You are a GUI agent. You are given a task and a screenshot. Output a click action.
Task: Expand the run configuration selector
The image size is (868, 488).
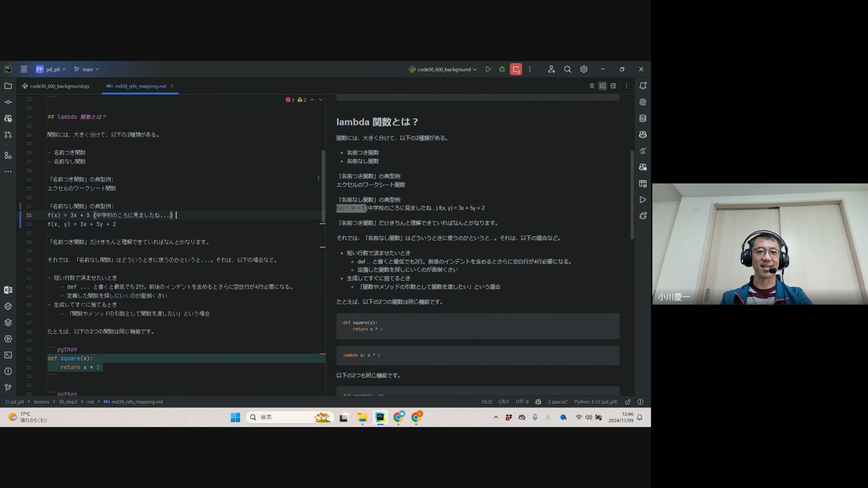(x=443, y=69)
